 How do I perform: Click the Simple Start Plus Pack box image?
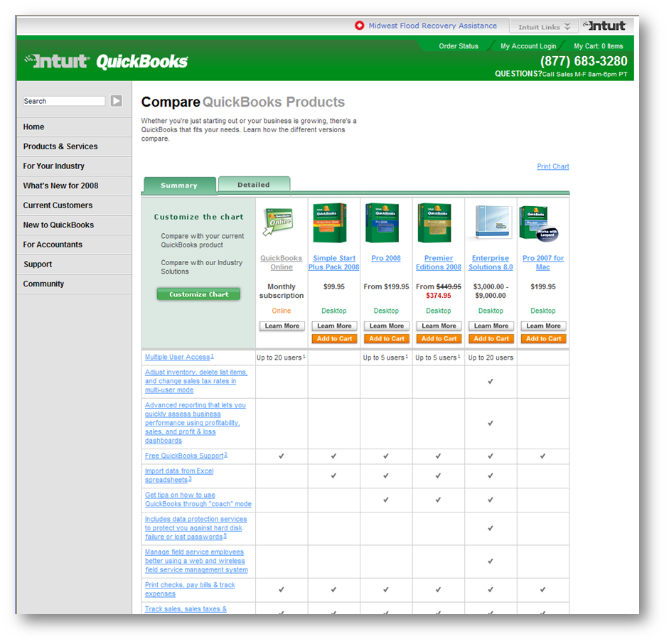(x=333, y=223)
